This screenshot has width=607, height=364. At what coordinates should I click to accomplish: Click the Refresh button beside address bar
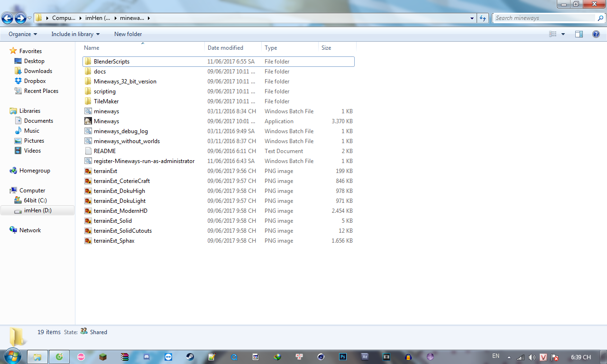pyautogui.click(x=483, y=18)
